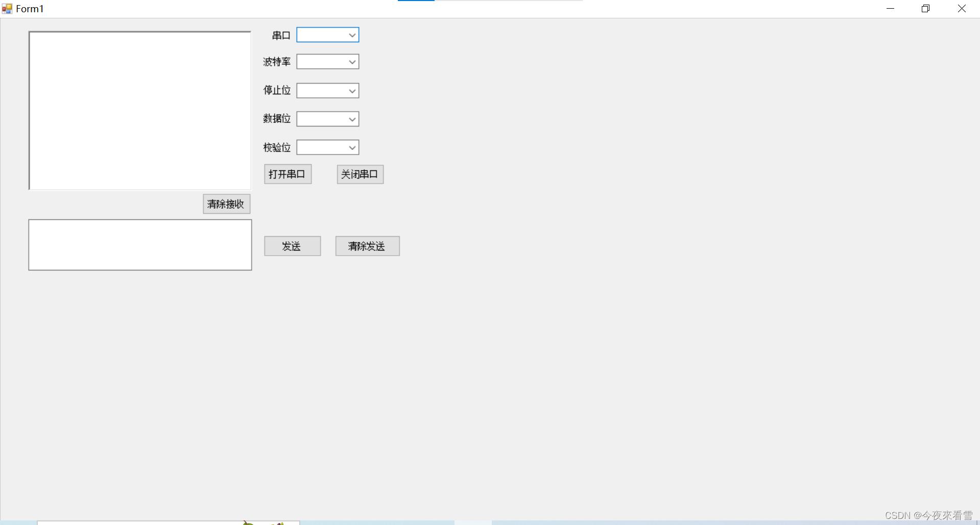This screenshot has width=980, height=525.
Task: Expand the 波特率 baud rate combo box
Action: (x=328, y=62)
